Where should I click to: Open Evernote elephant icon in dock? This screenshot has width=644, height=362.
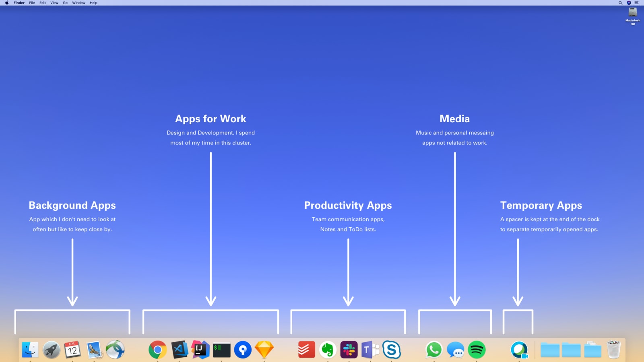[x=328, y=350]
